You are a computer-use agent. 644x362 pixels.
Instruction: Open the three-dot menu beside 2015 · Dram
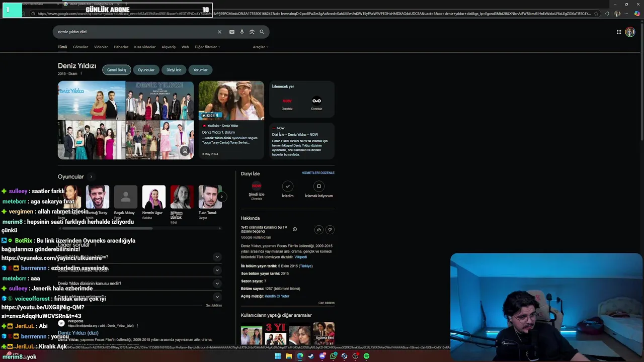81,73
